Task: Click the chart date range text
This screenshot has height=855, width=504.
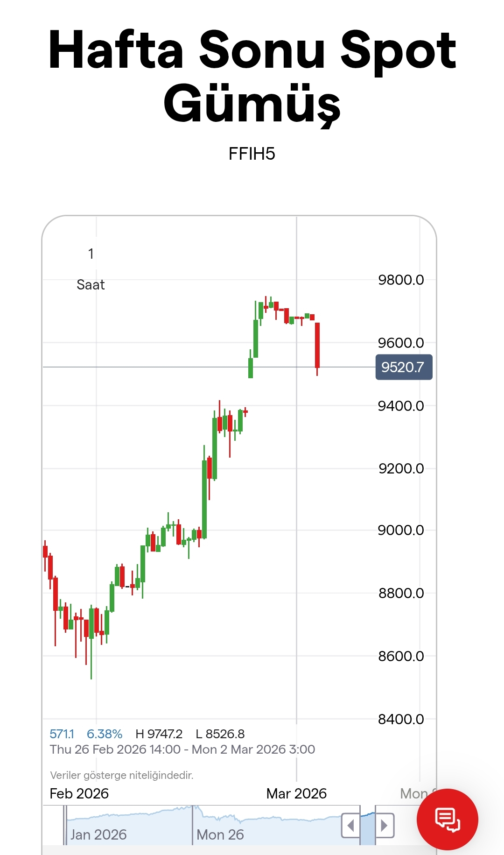Action: pyautogui.click(x=182, y=749)
